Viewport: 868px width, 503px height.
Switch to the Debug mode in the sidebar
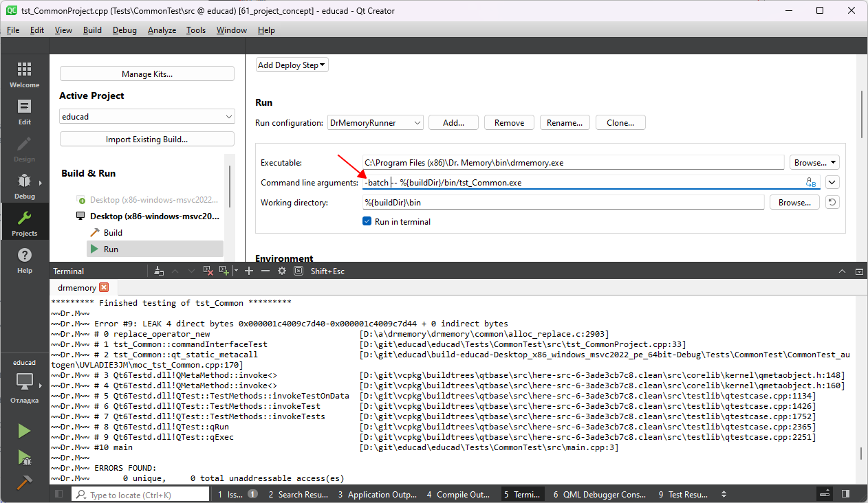point(24,186)
